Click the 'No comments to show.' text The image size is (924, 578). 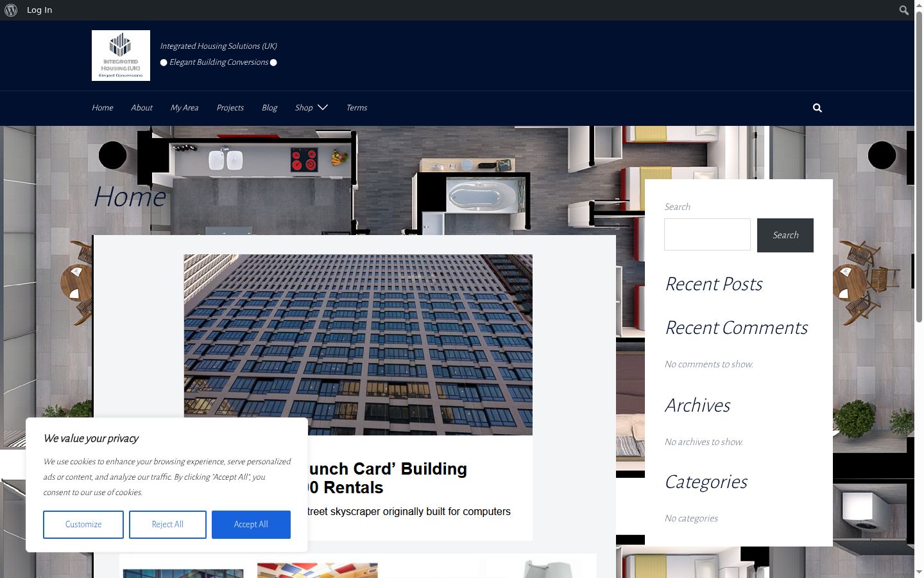(709, 364)
